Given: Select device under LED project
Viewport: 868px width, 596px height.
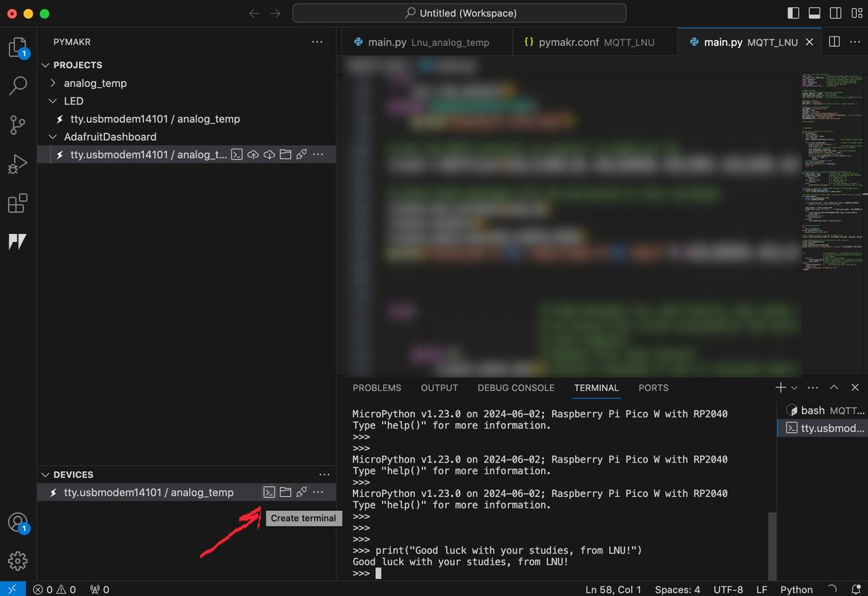Looking at the screenshot, I should point(187,118).
